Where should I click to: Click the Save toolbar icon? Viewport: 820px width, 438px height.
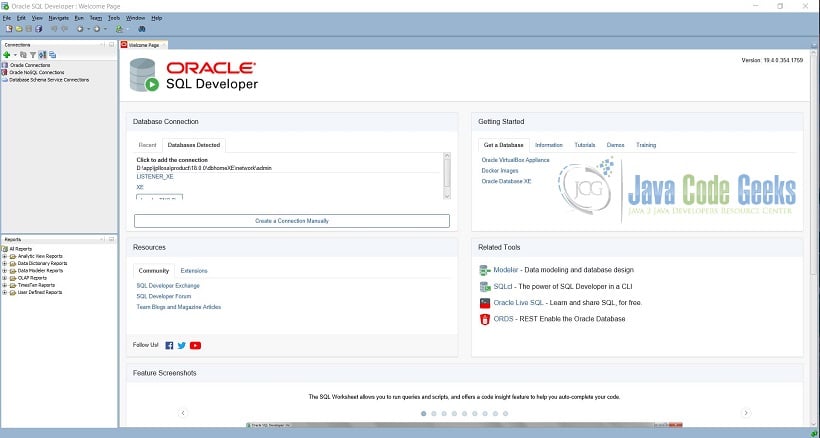pos(29,29)
